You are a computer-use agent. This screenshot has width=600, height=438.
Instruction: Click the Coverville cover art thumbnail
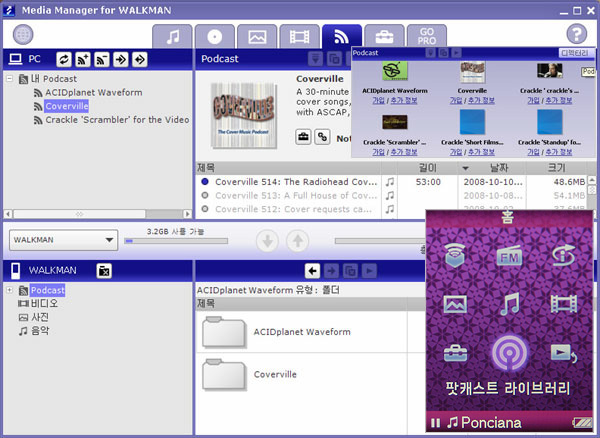243,116
